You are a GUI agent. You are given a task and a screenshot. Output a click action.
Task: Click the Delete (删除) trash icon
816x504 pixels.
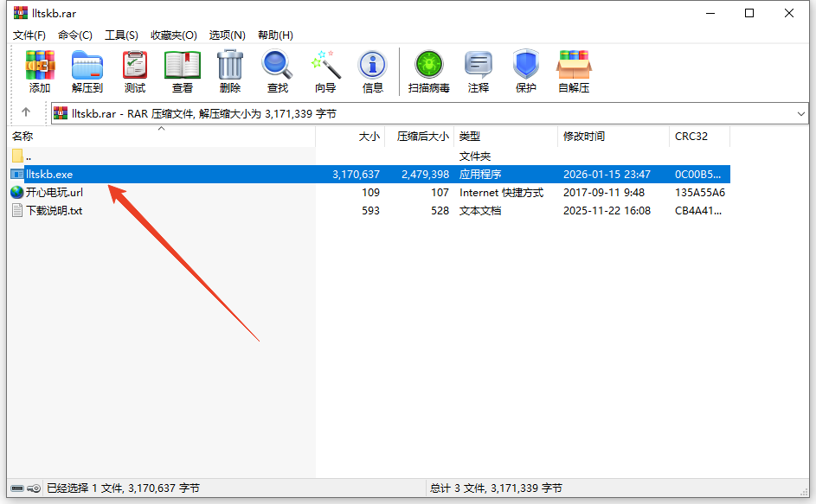pyautogui.click(x=230, y=65)
